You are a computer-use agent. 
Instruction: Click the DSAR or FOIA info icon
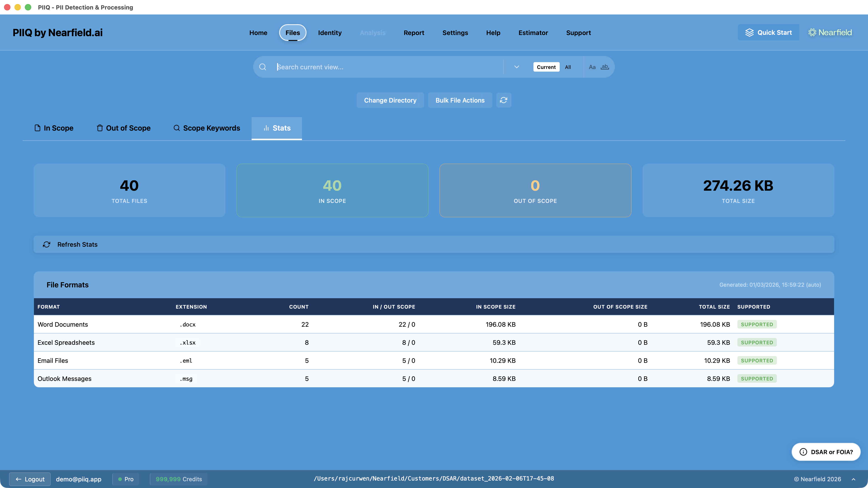click(x=803, y=452)
